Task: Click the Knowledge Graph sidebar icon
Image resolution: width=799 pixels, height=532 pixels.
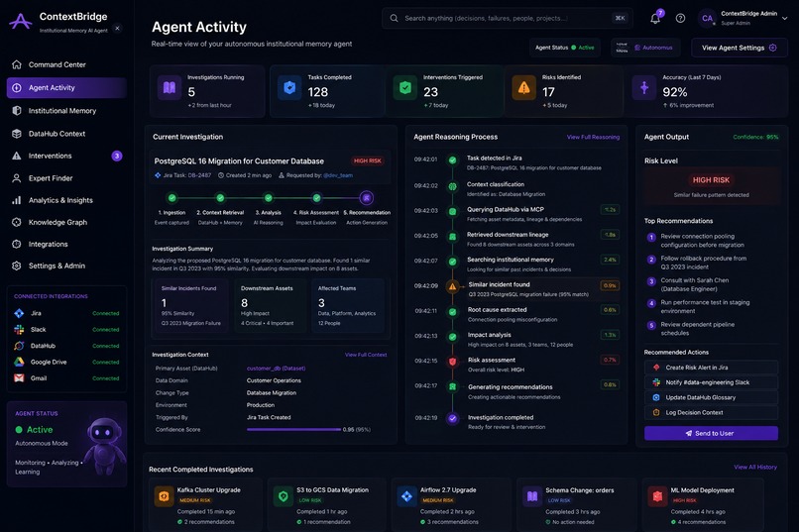Action: click(x=17, y=222)
